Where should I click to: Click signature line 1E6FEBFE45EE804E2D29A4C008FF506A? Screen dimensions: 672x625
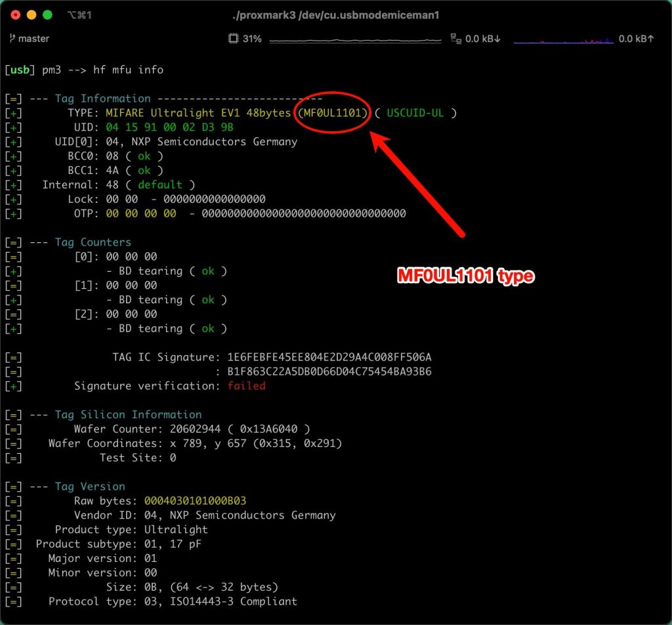coord(329,357)
